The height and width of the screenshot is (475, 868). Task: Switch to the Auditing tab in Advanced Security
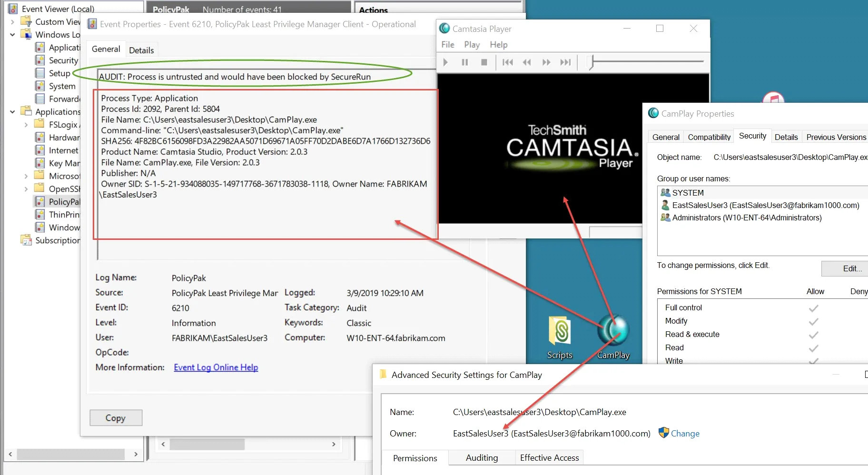pyautogui.click(x=482, y=457)
